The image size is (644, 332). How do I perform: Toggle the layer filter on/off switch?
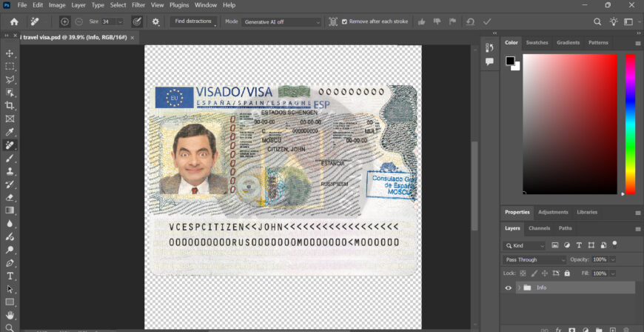tap(614, 245)
